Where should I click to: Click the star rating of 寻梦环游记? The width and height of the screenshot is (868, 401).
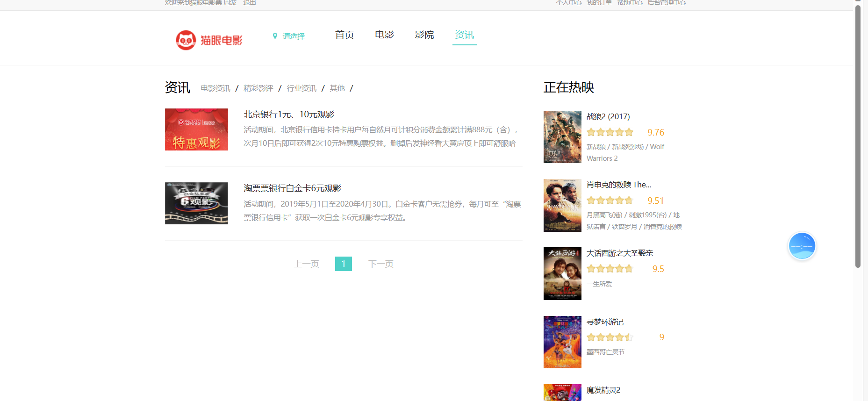tap(610, 337)
